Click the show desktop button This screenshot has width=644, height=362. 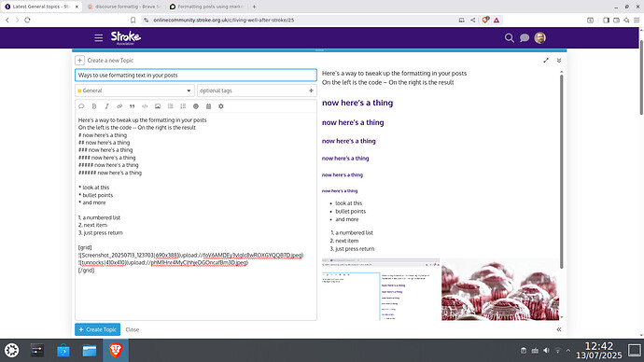click(635, 351)
